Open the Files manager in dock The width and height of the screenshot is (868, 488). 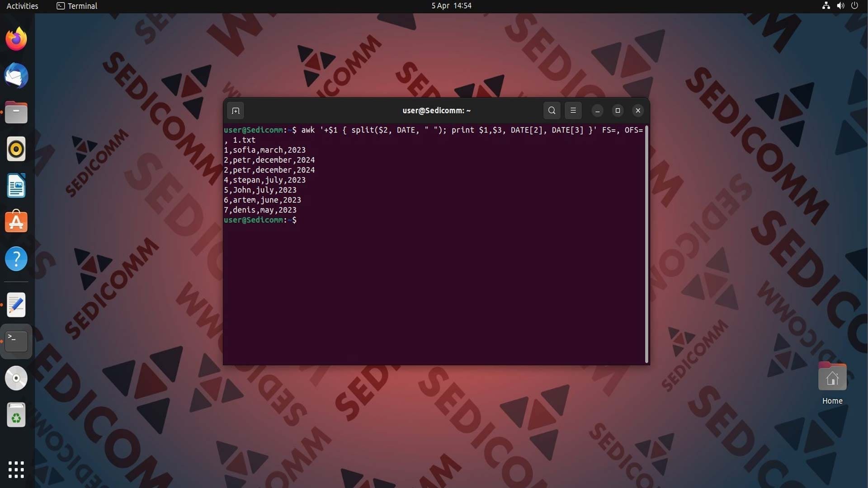[16, 113]
